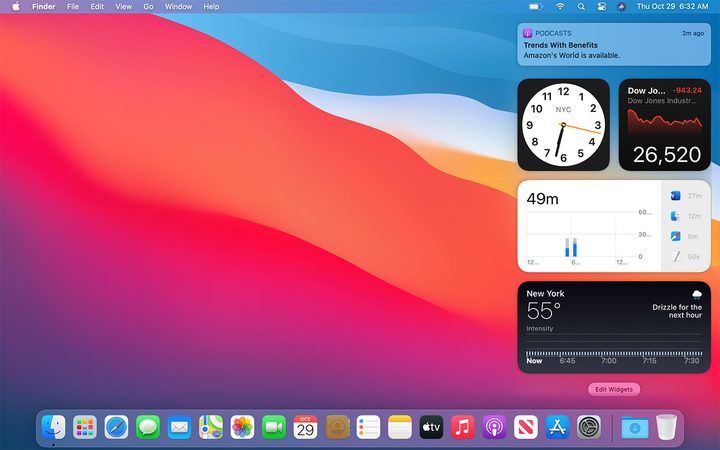The height and width of the screenshot is (450, 720).
Task: Open the Finder menu in menu bar
Action: 44,6
